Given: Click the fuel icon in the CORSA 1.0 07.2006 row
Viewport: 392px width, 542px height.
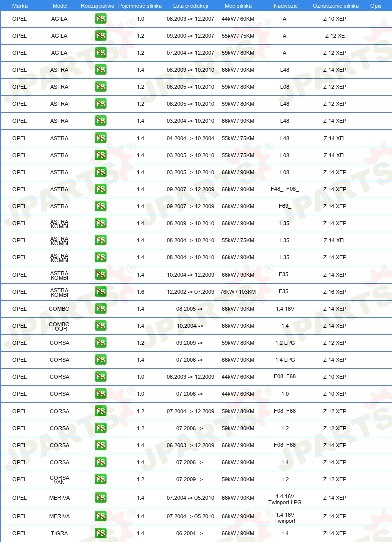Looking at the screenshot, I should 100,394.
